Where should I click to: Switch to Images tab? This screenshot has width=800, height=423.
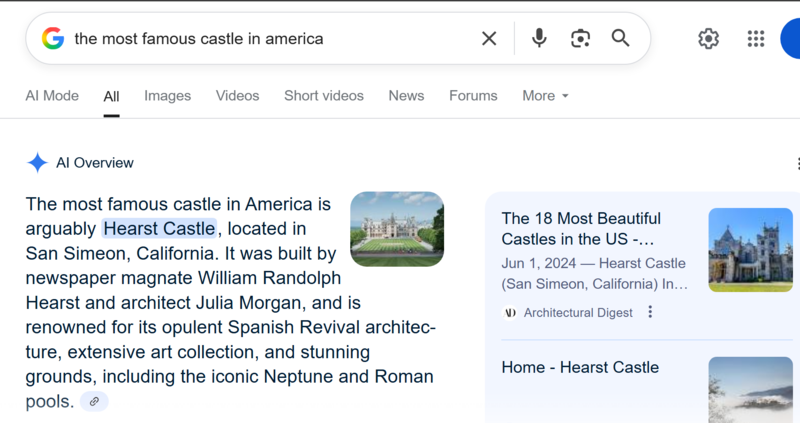tap(167, 96)
